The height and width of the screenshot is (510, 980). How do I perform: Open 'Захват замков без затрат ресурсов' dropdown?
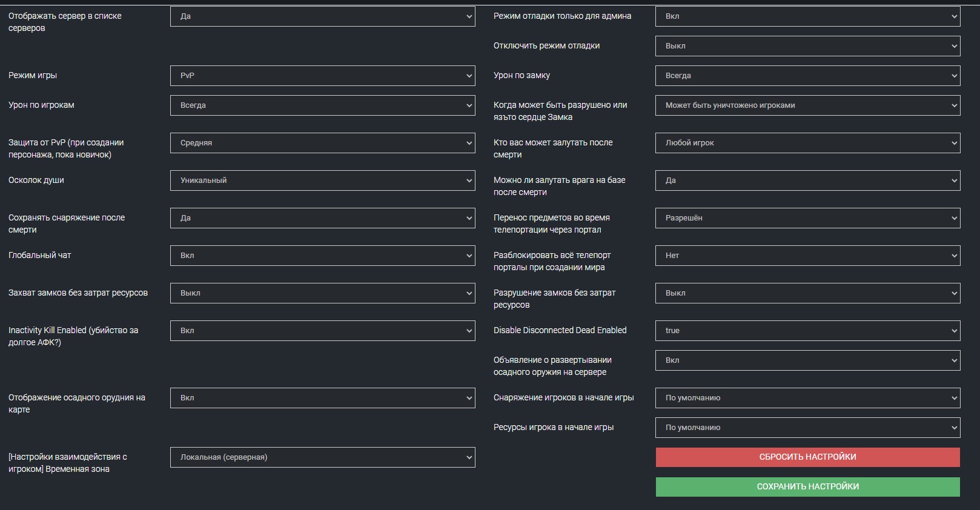[x=322, y=293]
